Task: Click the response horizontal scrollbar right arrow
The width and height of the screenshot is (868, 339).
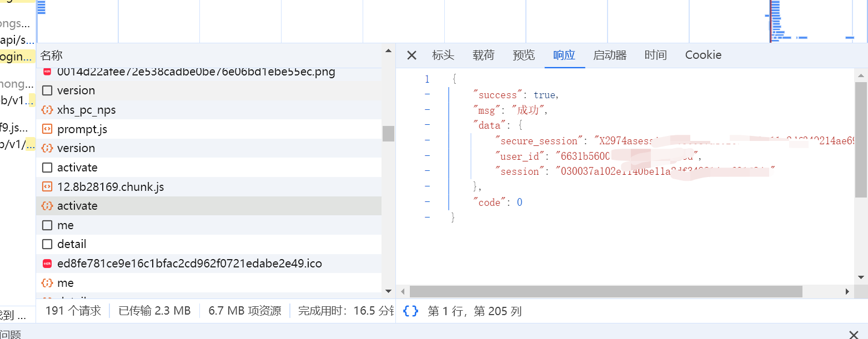Action: click(847, 291)
